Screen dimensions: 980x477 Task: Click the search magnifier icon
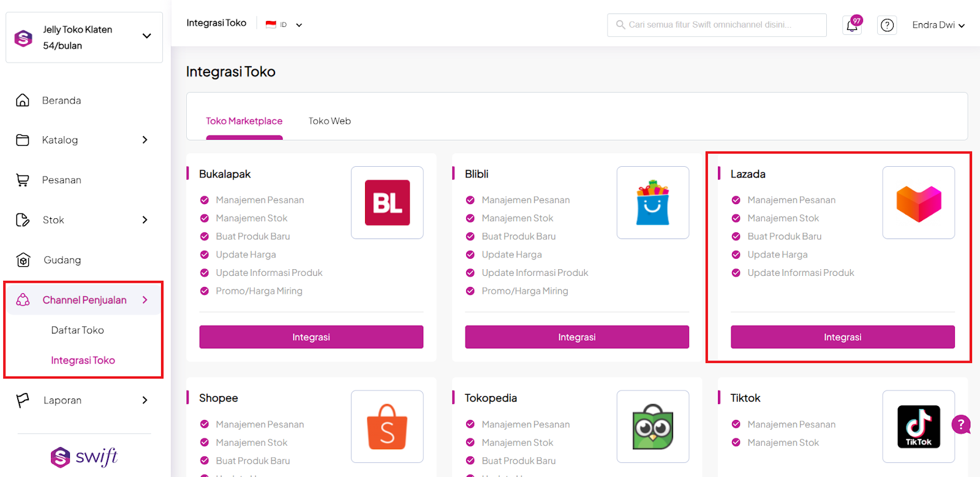pyautogui.click(x=620, y=25)
